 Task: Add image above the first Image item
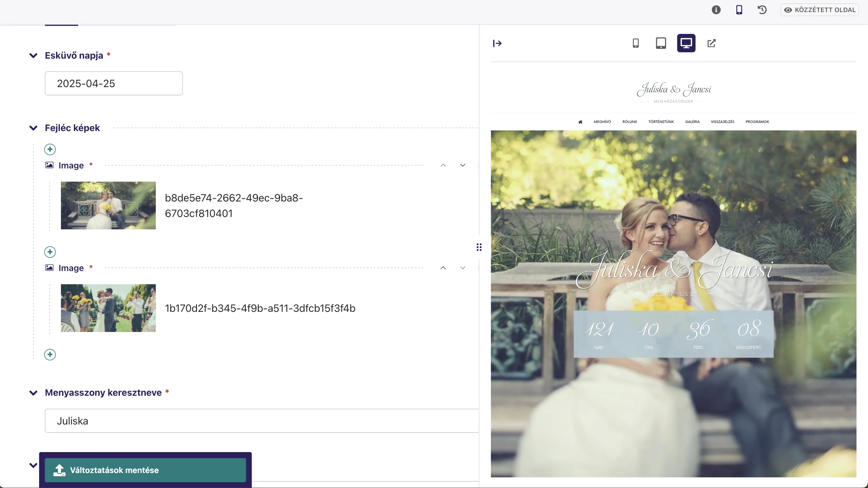pyautogui.click(x=50, y=149)
